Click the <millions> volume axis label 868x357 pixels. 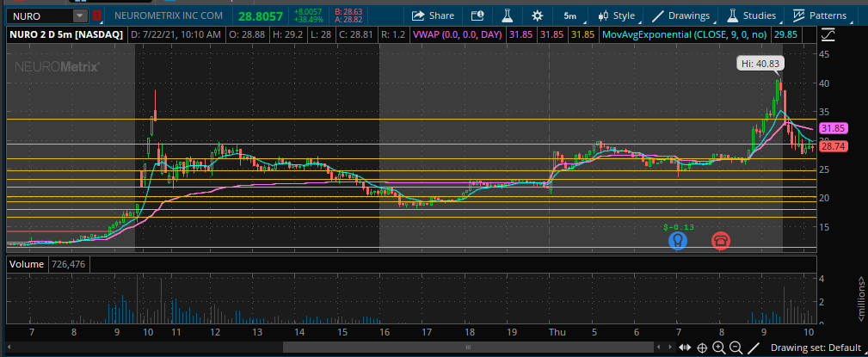tap(861, 299)
